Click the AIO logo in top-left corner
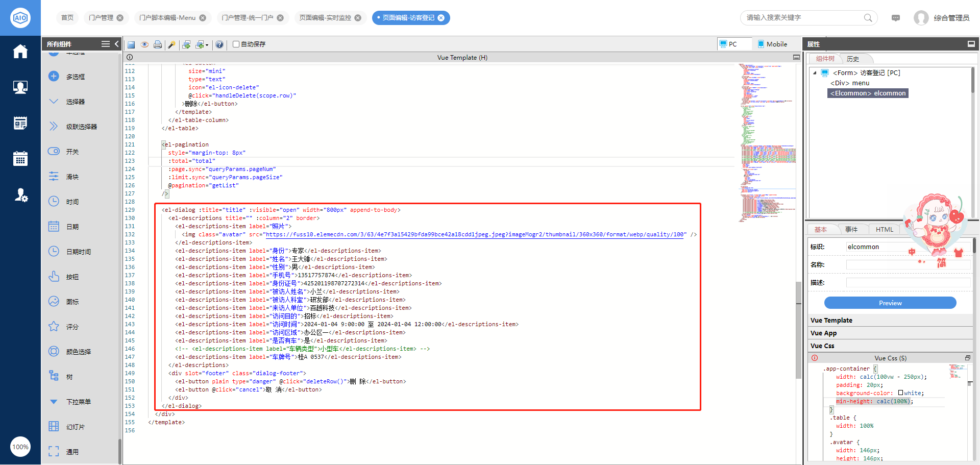Image resolution: width=980 pixels, height=465 pixels. pos(20,18)
